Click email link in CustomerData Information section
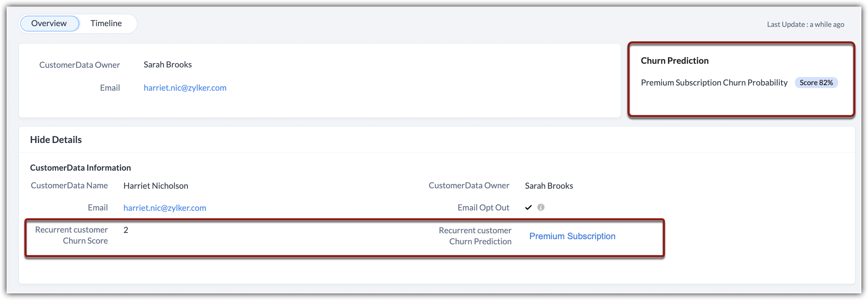This screenshot has height=300, width=868. coord(165,208)
